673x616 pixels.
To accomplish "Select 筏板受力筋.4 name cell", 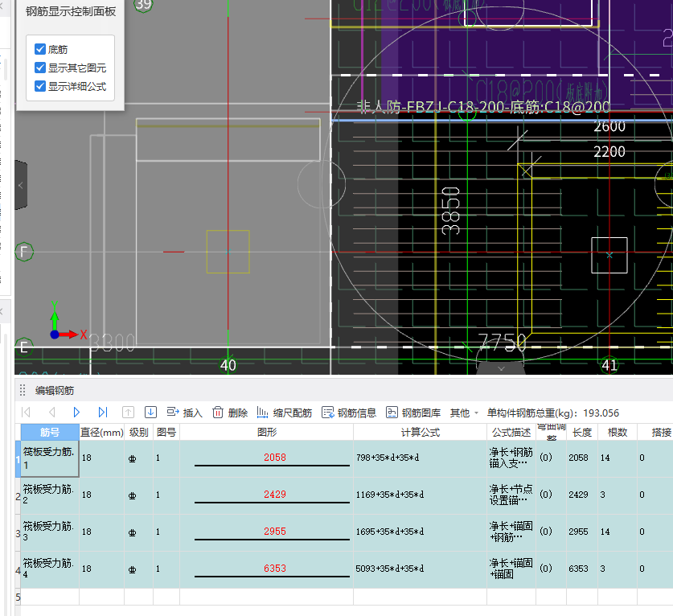I will pyautogui.click(x=50, y=569).
